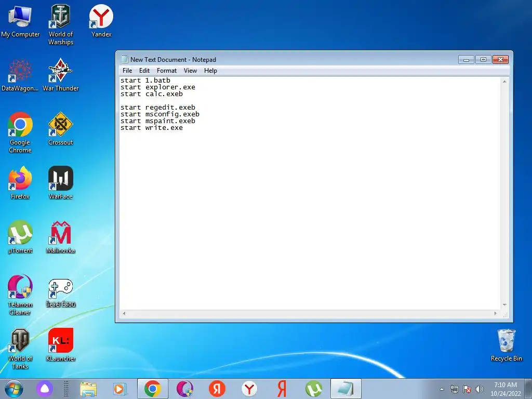
Task: Click the volume speaker tray icon
Action: coord(480,389)
